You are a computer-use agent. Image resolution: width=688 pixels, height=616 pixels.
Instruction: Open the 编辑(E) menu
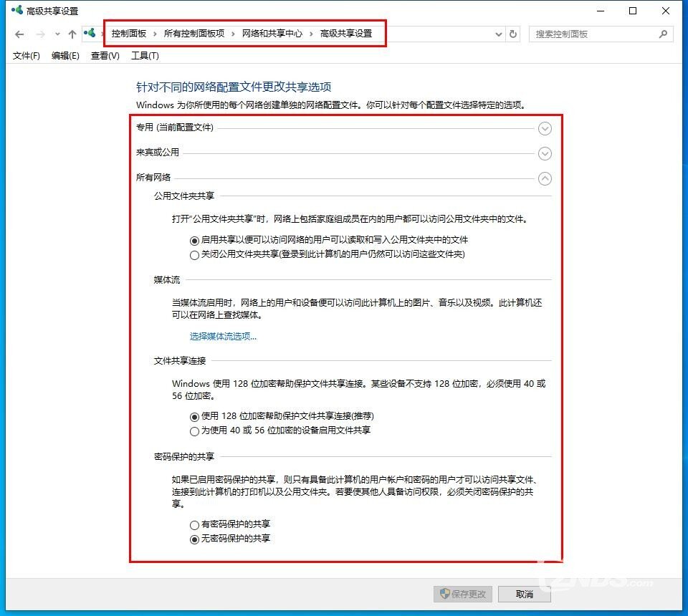click(65, 56)
